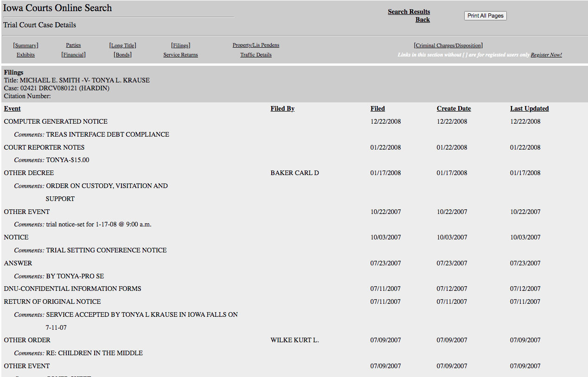
Task: Click case number 02421 DRCV080121 (HARDIN)
Action: 64,88
